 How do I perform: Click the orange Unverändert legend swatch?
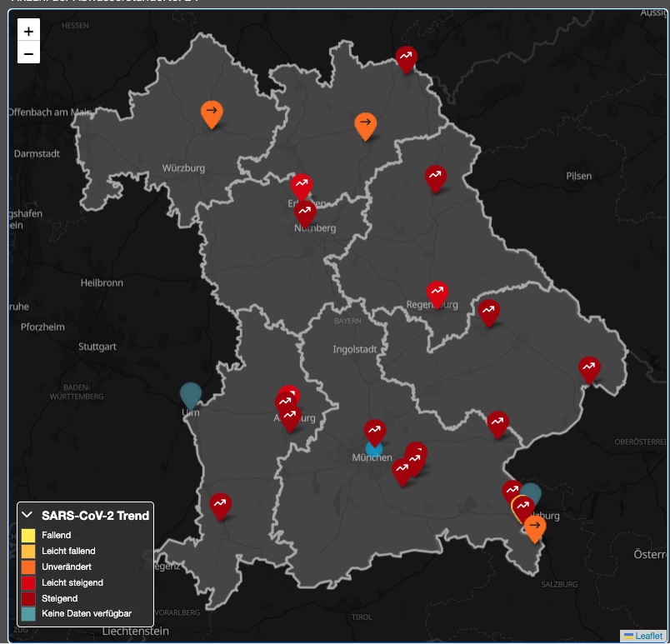point(28,567)
